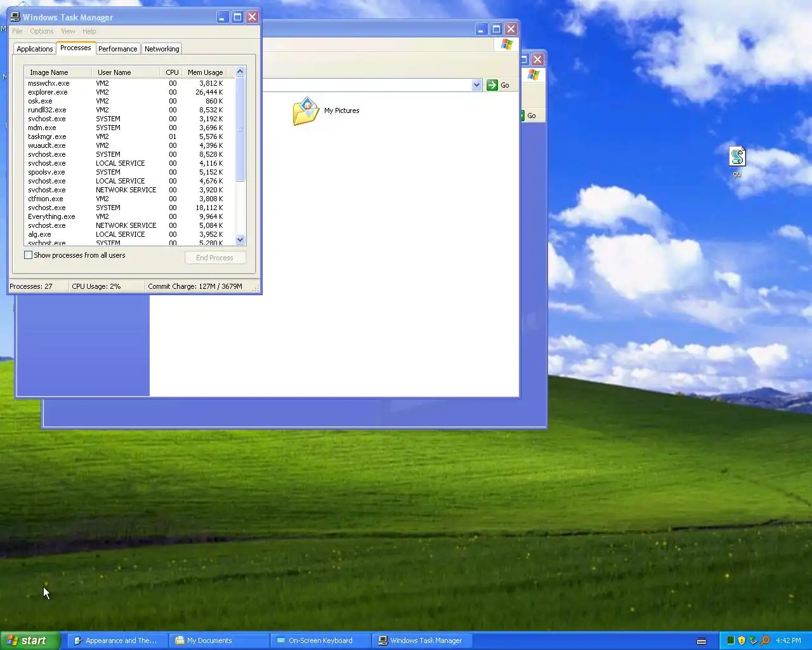812x650 pixels.
Task: Open the Safely Remove Hardware tray icon
Action: [753, 640]
